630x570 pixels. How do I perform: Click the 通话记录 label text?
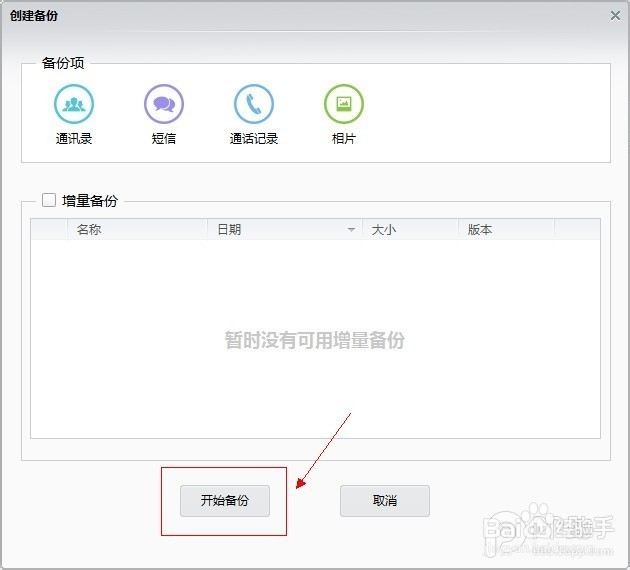coord(254,139)
